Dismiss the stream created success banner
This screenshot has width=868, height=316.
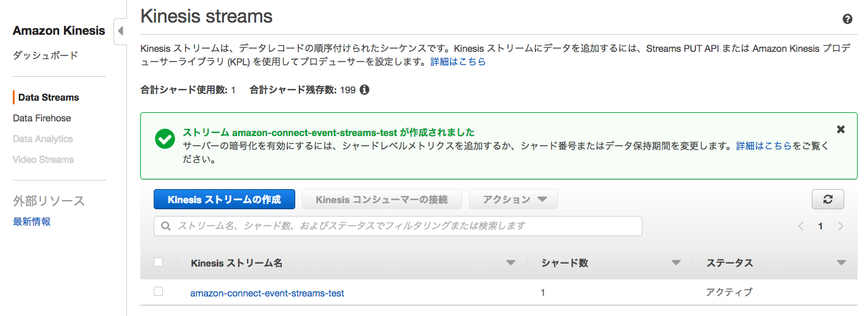click(841, 129)
